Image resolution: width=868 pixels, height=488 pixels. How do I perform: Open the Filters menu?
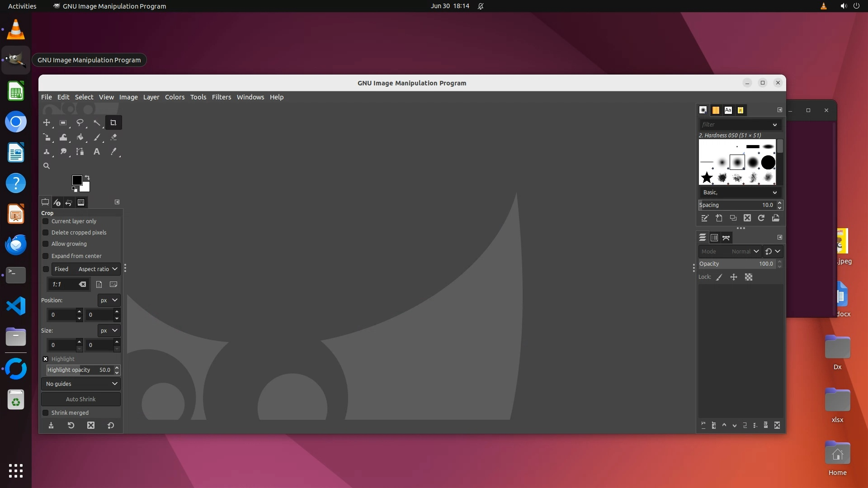point(221,97)
